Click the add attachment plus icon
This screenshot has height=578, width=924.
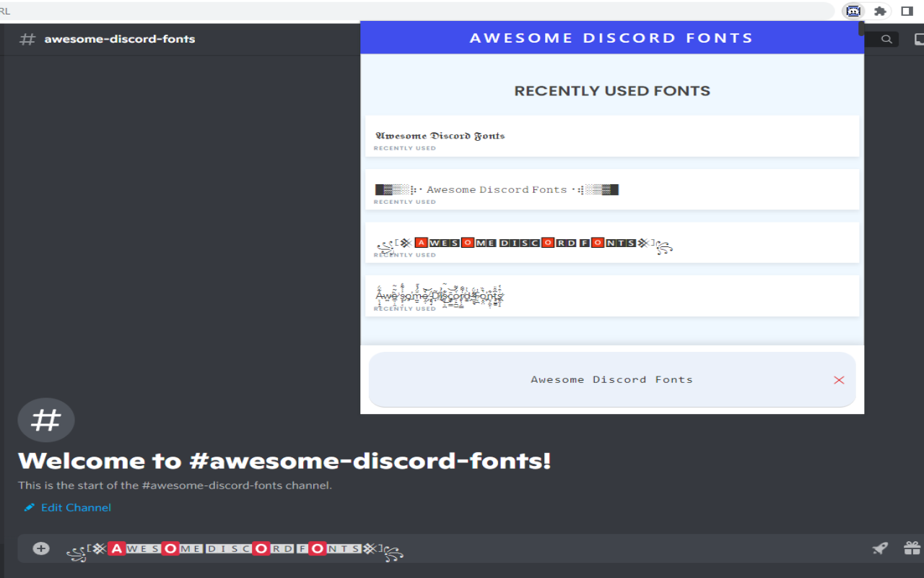41,548
